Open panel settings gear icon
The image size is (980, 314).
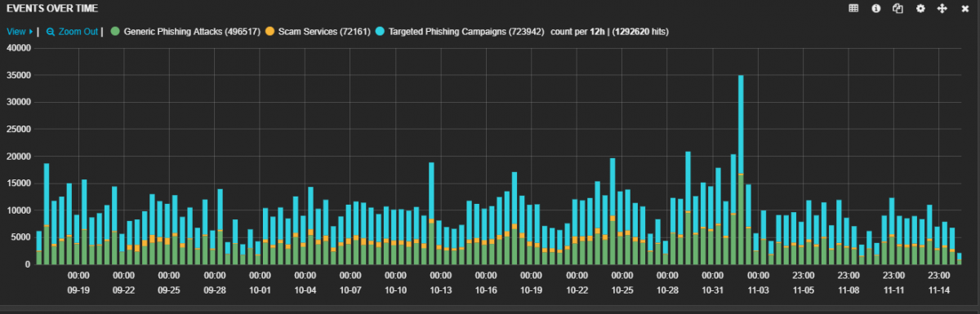[920, 8]
